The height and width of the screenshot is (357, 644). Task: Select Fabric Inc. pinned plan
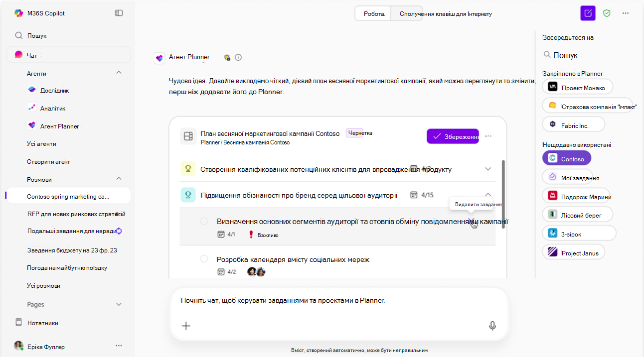(x=573, y=124)
